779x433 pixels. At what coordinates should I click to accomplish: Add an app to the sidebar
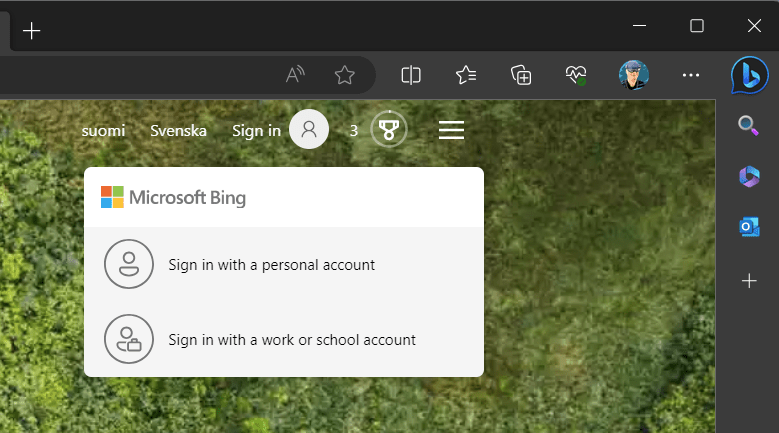pyautogui.click(x=748, y=281)
